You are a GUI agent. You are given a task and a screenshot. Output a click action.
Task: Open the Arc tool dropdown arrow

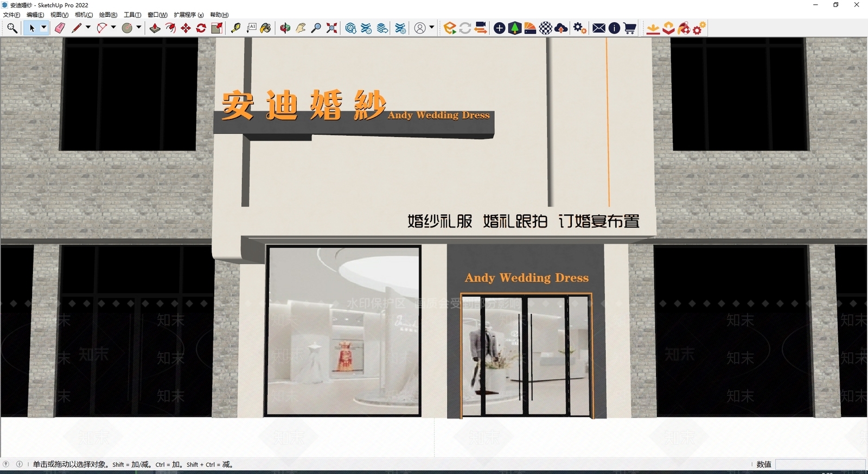point(113,28)
